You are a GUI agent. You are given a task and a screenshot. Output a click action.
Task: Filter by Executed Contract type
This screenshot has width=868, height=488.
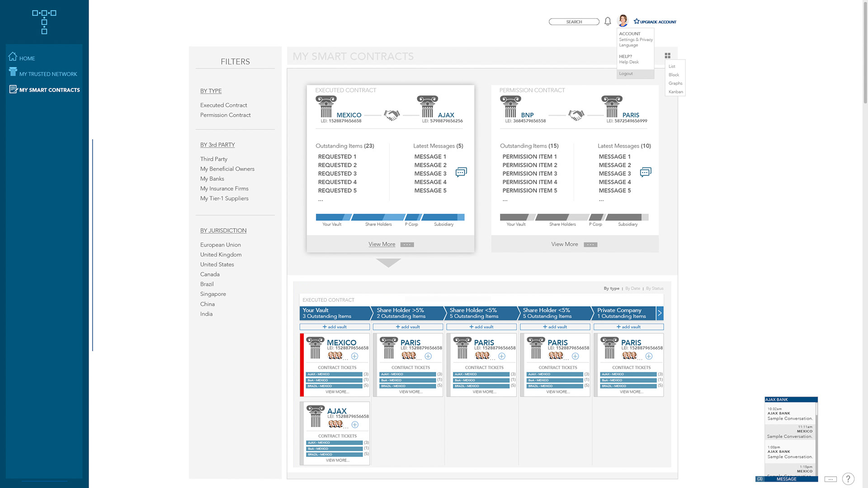coord(223,105)
